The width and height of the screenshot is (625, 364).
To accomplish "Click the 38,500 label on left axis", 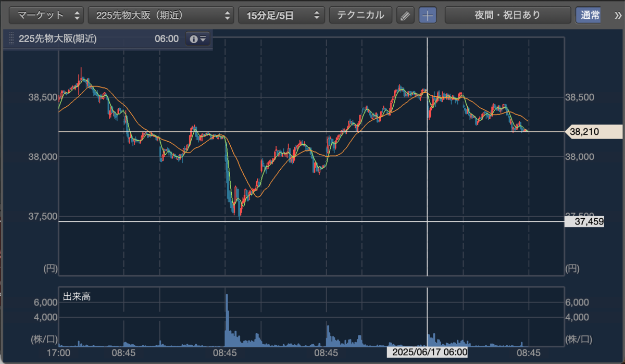I will pyautogui.click(x=42, y=97).
